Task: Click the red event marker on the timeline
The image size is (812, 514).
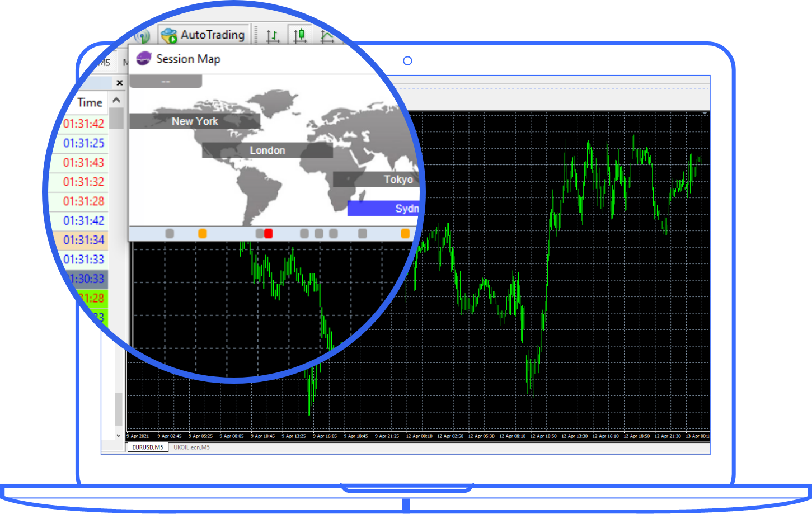Action: [x=269, y=233]
